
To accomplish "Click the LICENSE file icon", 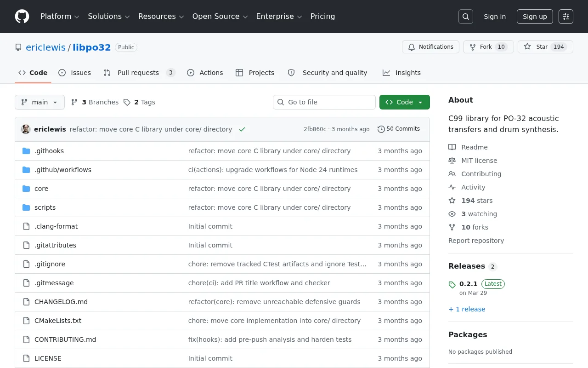I will (26, 358).
